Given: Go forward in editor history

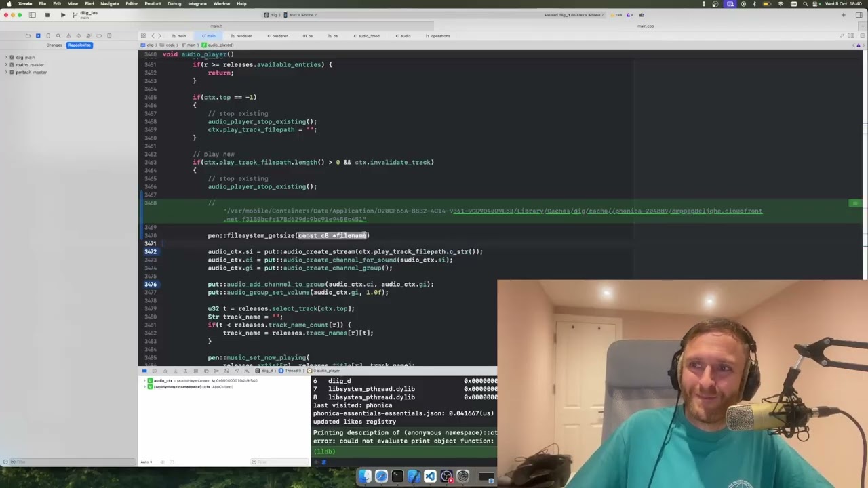Looking at the screenshot, I should click(x=159, y=35).
